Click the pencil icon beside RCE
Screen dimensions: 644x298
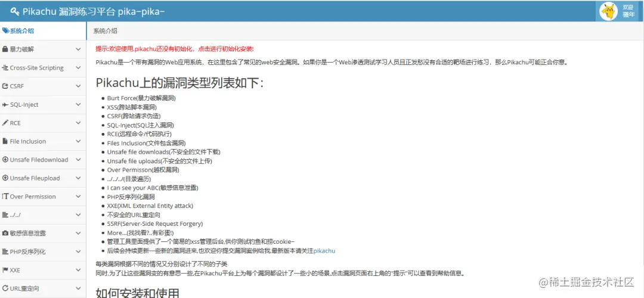pos(5,123)
